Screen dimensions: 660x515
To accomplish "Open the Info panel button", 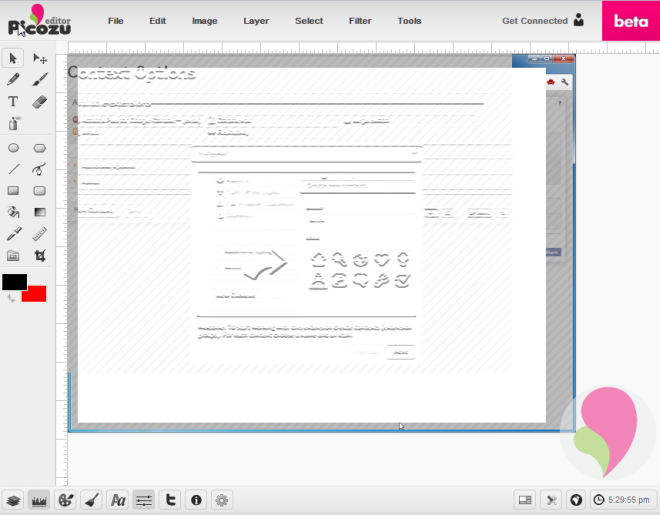I will pos(196,500).
